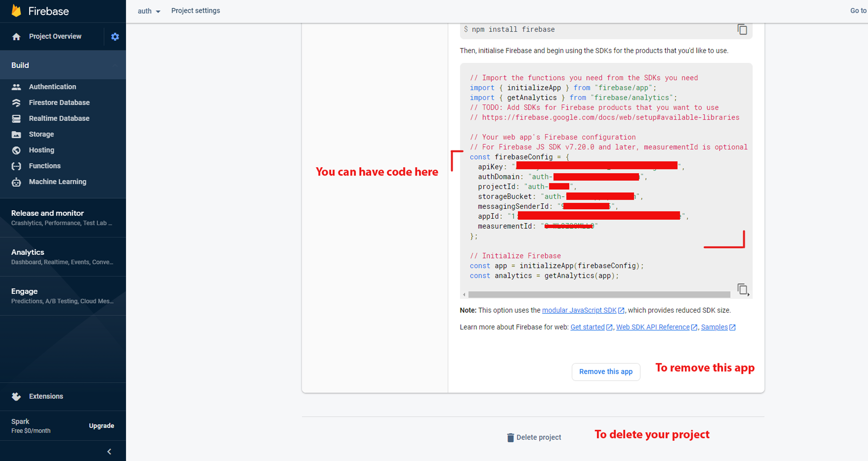Screen dimensions: 868x461
Task: Copy the npm install firebase command
Action: click(742, 30)
